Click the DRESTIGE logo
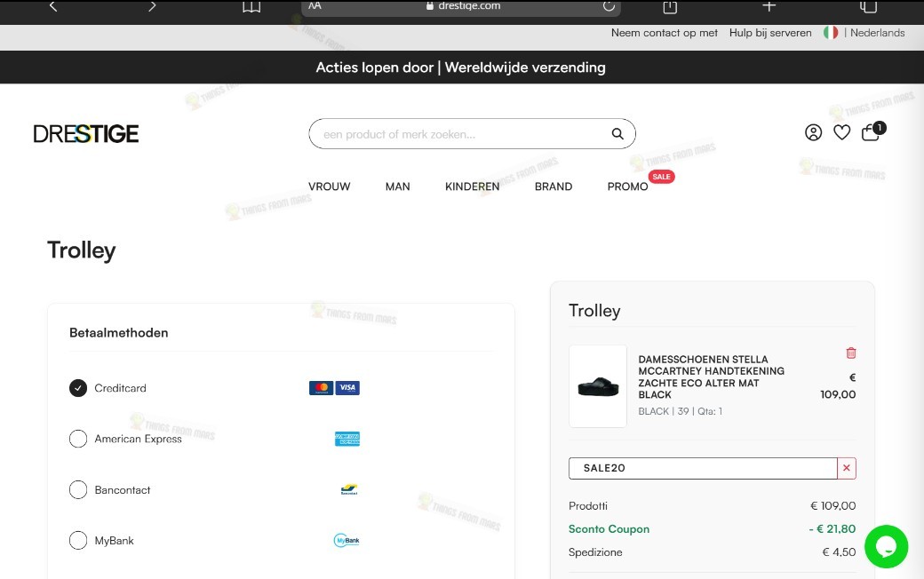The image size is (924, 579). pos(86,134)
